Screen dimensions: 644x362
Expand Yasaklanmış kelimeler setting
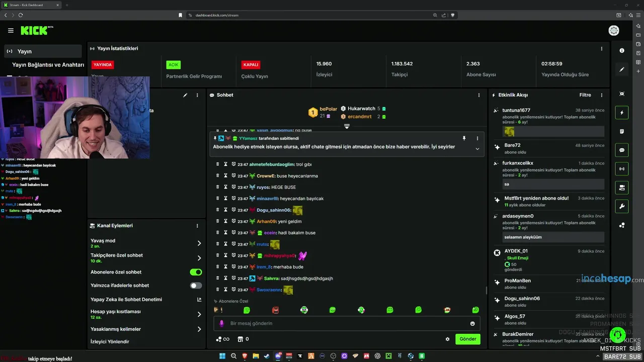tap(199, 329)
